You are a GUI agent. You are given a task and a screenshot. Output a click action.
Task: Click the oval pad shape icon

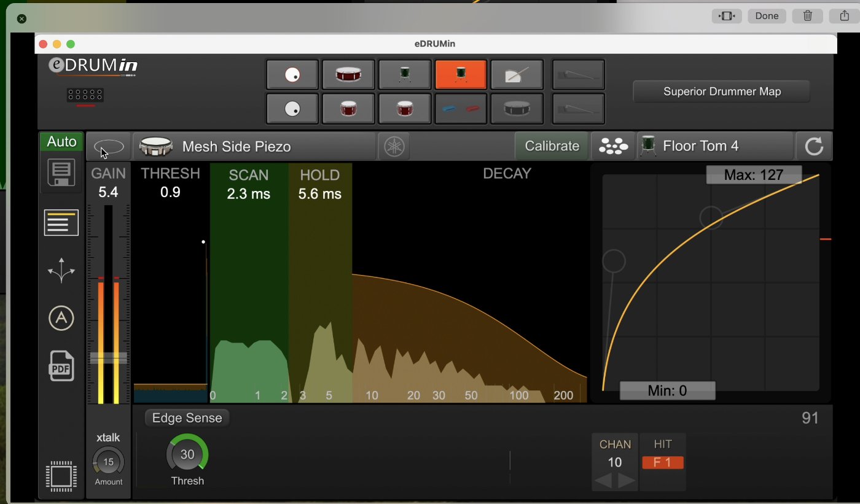pos(109,147)
